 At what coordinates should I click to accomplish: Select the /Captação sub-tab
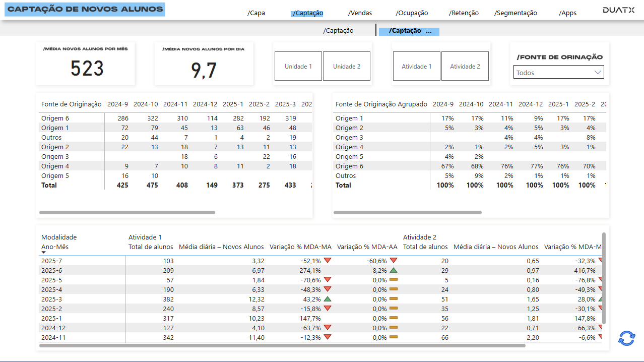tap(338, 30)
